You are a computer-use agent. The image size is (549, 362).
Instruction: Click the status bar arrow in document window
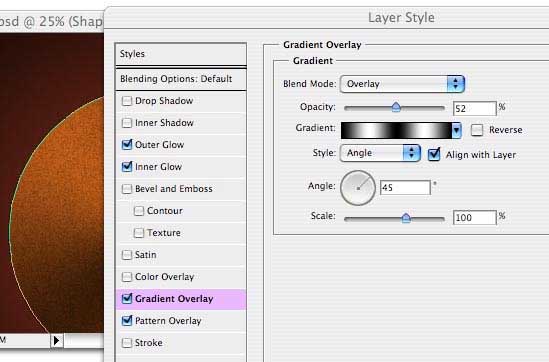pyautogui.click(x=56, y=340)
